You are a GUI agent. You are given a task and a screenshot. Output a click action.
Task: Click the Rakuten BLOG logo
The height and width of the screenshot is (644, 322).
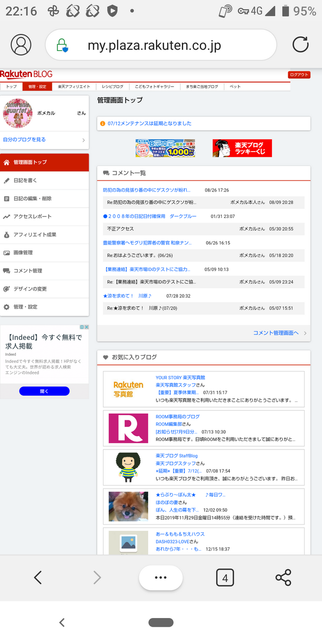pos(26,75)
